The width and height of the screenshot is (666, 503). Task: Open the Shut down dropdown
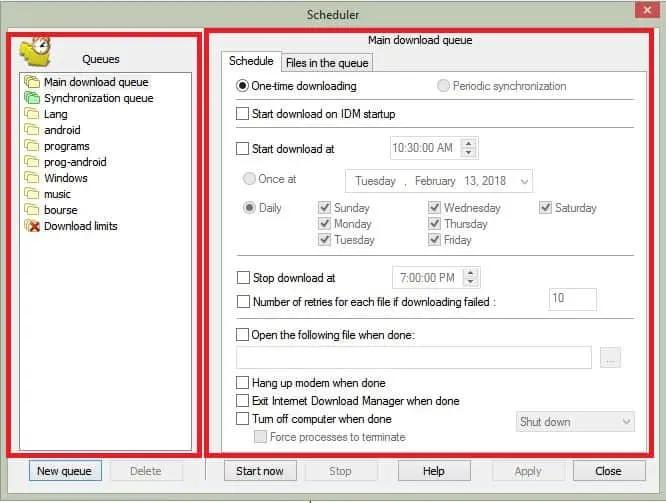pos(575,422)
